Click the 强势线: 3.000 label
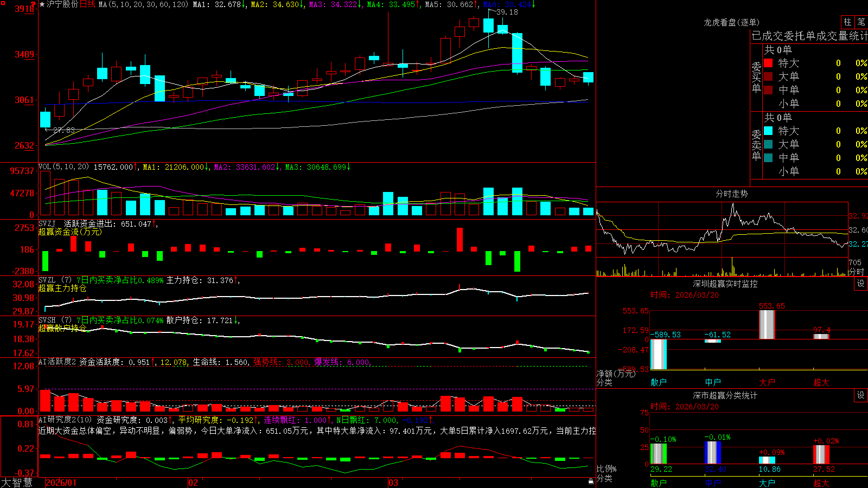The width and height of the screenshot is (868, 488). pos(281,362)
